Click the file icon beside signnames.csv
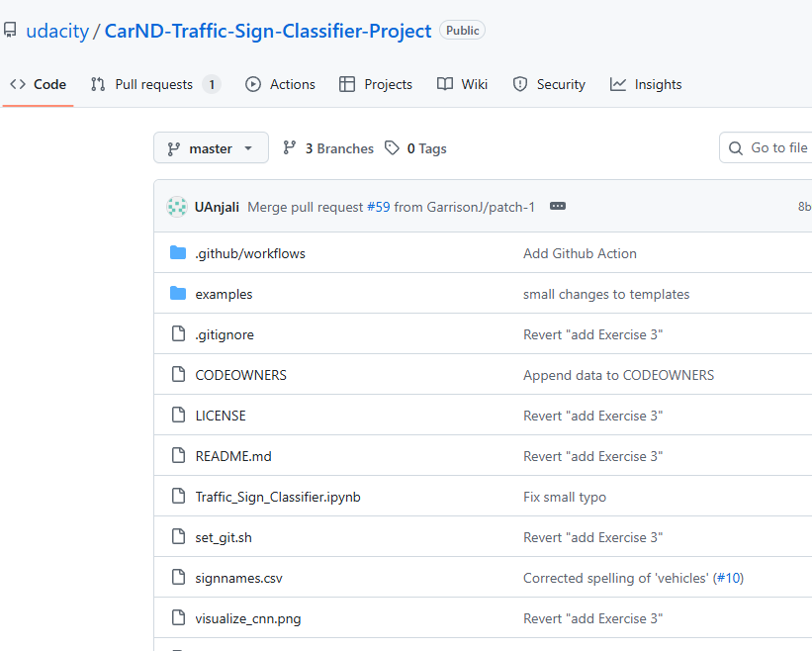Viewport: 812px width, 651px height. 178,578
